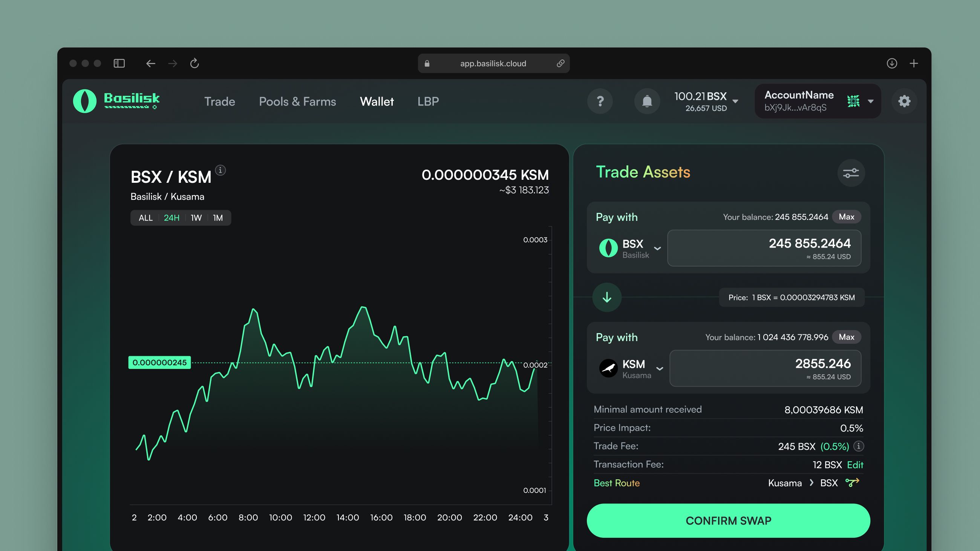Open the trade settings sliders icon
Screen dimensions: 980x551
click(x=851, y=173)
